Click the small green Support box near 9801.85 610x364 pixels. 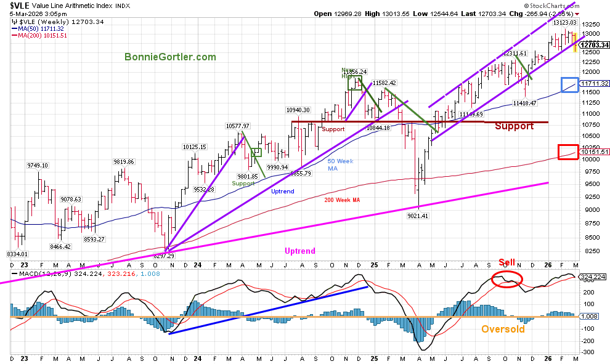coord(257,152)
